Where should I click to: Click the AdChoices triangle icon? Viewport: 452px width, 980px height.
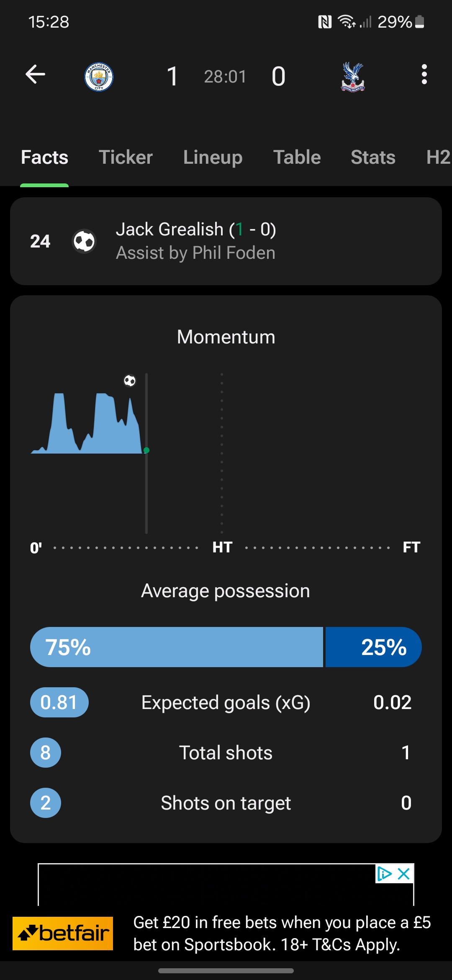point(384,874)
